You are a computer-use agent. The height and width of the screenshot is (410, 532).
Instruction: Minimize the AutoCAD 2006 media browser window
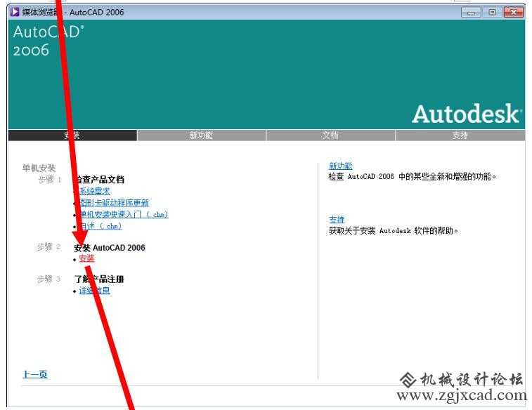tap(471, 13)
